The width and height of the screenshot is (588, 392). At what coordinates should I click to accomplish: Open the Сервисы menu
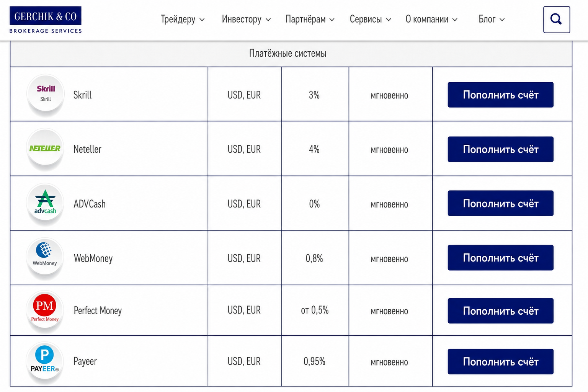point(370,19)
